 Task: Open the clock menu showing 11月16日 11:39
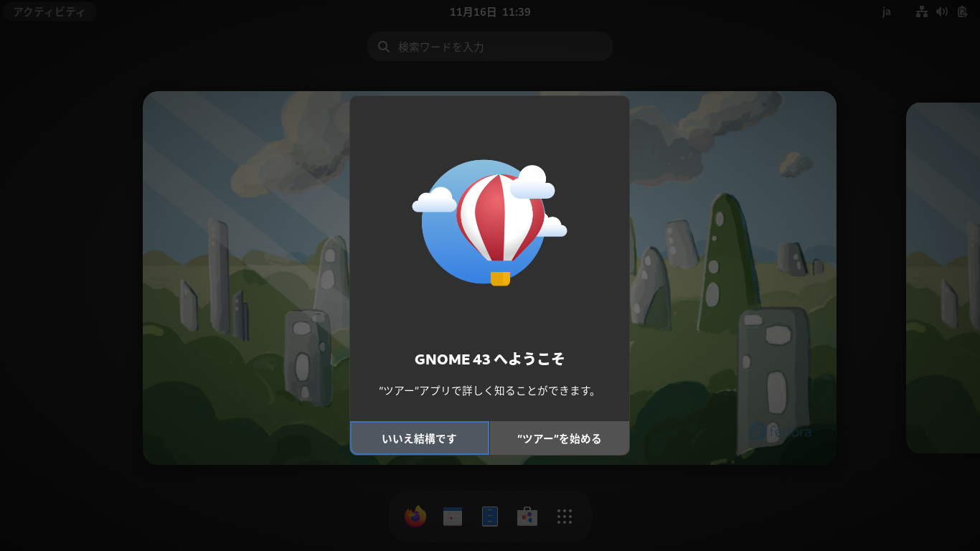coord(490,11)
